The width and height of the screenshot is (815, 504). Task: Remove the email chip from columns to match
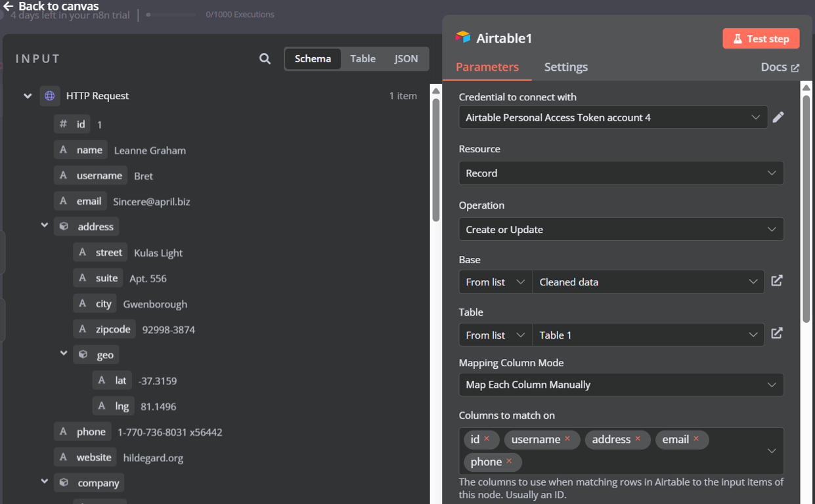[697, 440]
